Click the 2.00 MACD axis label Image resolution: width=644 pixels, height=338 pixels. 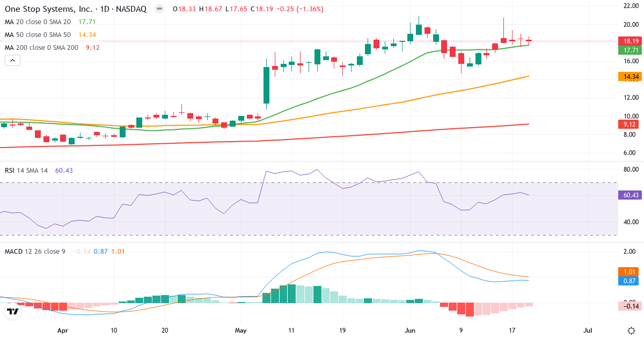[x=630, y=252]
